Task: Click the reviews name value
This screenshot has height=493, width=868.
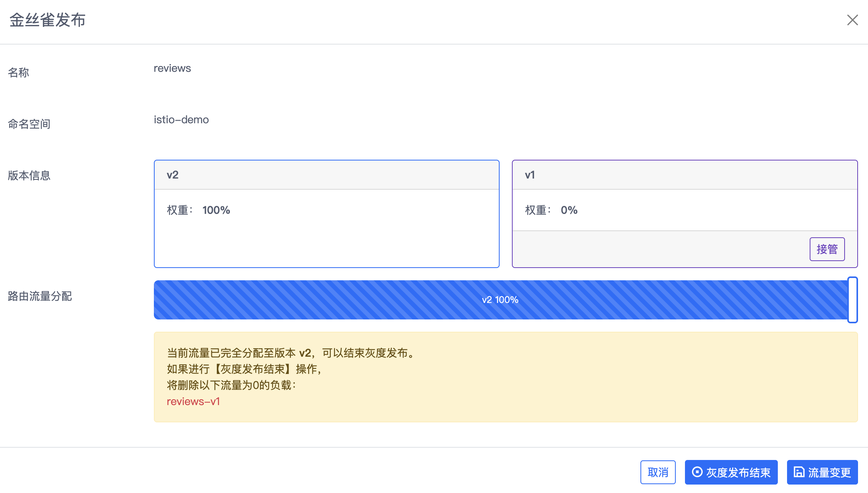Action: (172, 68)
